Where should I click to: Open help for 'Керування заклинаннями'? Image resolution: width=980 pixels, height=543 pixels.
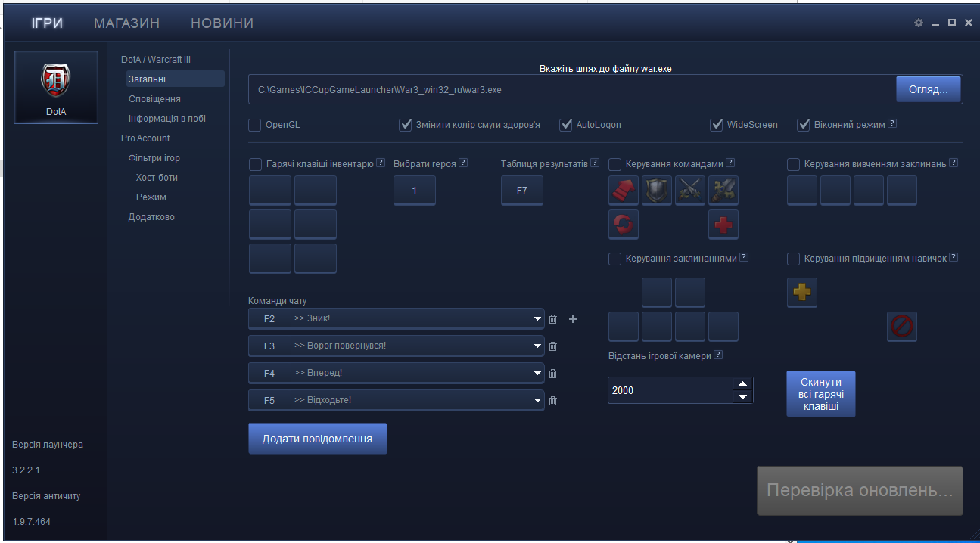click(x=744, y=257)
